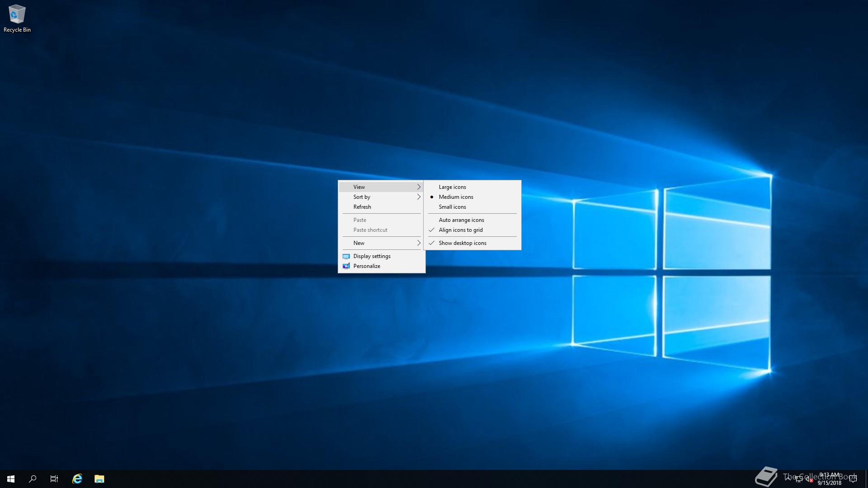Show hidden system tray icons
Viewport: 868px width, 488px height.
pos(788,479)
